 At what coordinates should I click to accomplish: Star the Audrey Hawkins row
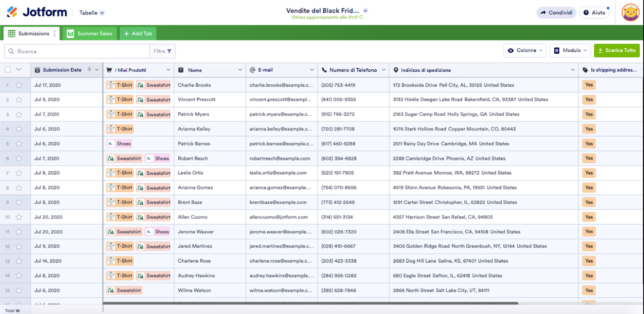pyautogui.click(x=19, y=276)
